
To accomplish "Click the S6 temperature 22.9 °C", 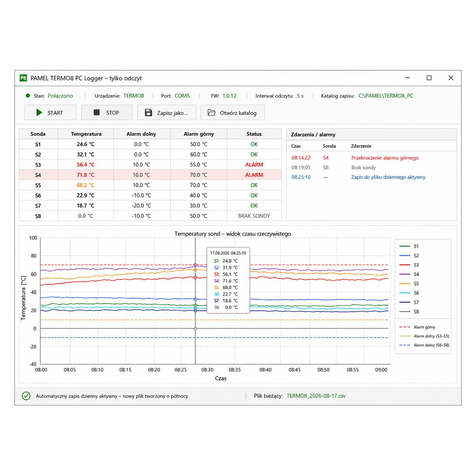I will pos(86,196).
